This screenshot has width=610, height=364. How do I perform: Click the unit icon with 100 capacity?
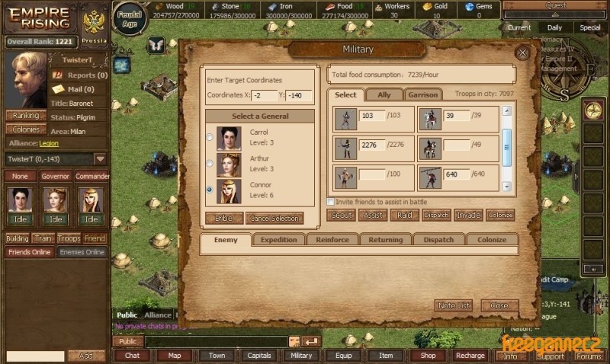coord(346,177)
